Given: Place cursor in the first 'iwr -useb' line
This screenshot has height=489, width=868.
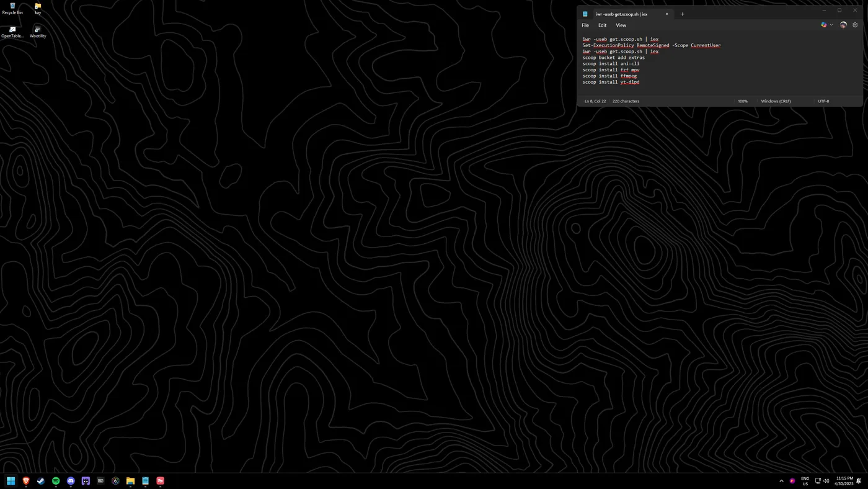Looking at the screenshot, I should pos(620,39).
